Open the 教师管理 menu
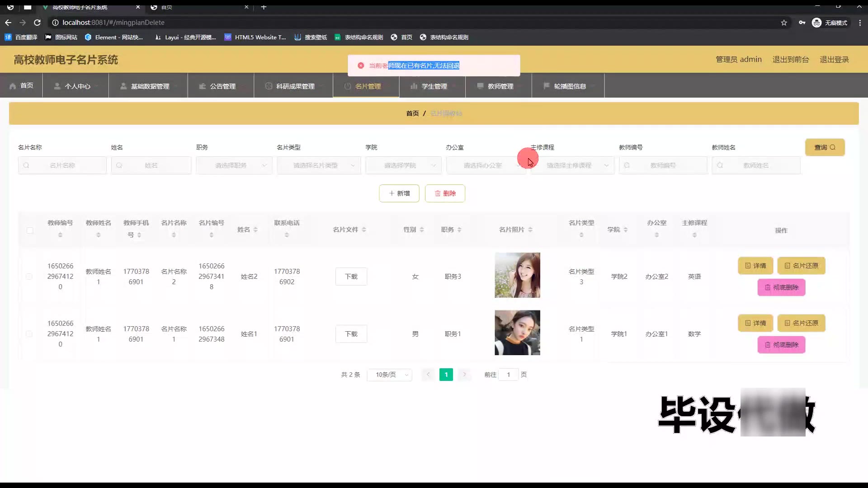This screenshot has height=488, width=868. [499, 86]
